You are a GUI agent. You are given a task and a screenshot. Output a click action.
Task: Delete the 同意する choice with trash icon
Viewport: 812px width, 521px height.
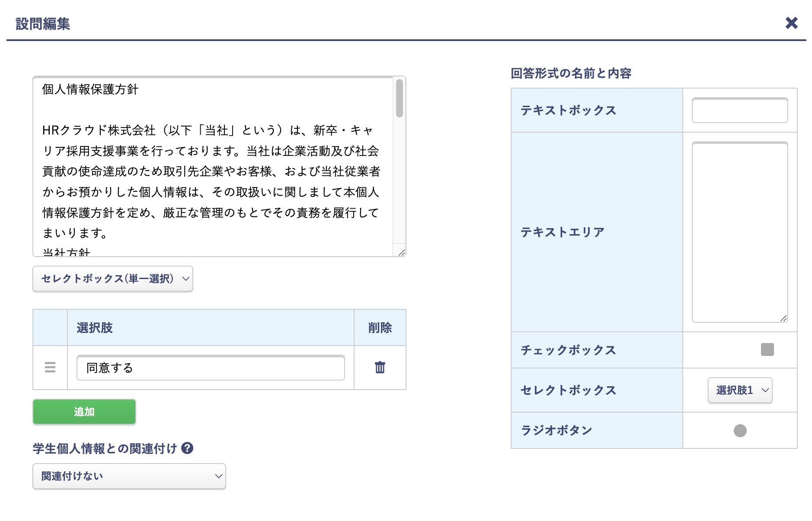click(379, 368)
